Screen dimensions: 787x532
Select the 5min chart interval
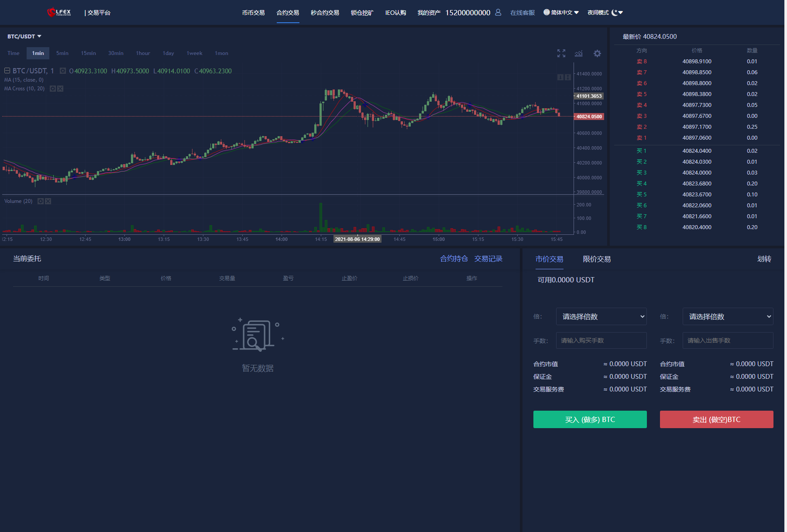(62, 53)
